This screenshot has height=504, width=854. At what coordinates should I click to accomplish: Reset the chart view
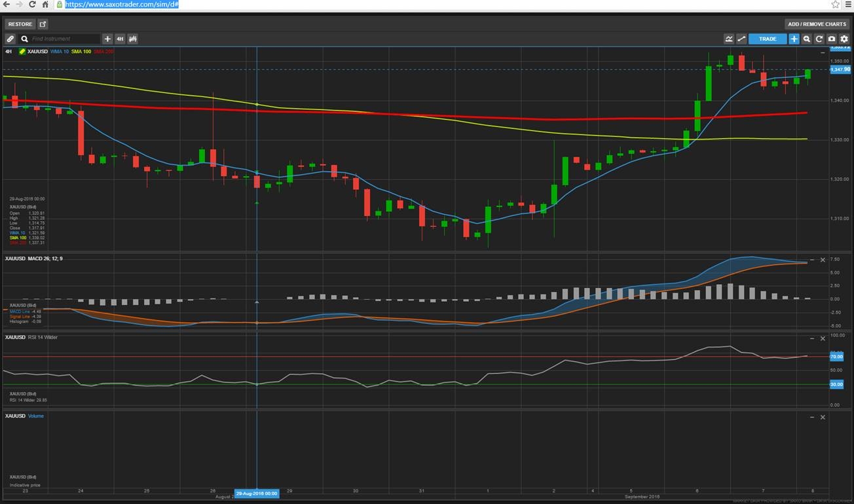(x=819, y=39)
